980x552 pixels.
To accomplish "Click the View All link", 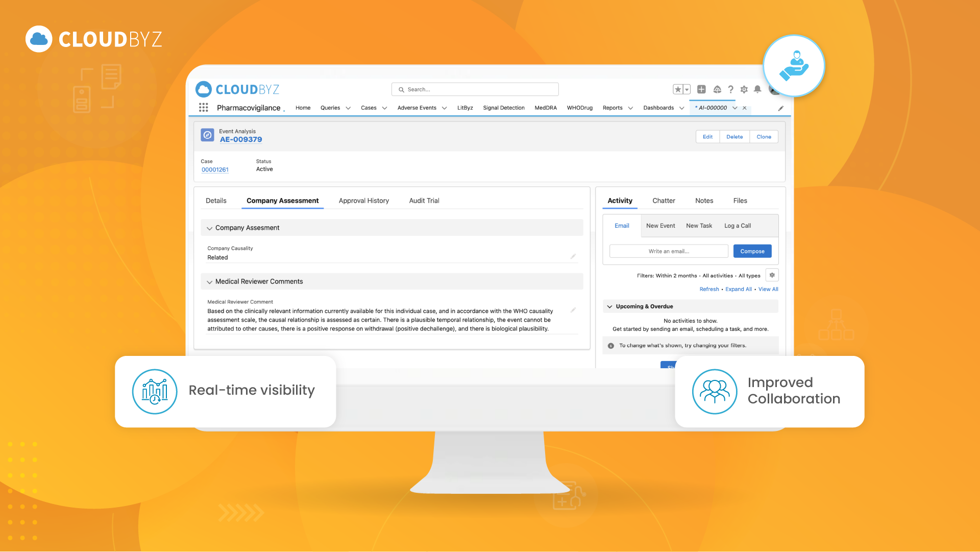I will [768, 289].
